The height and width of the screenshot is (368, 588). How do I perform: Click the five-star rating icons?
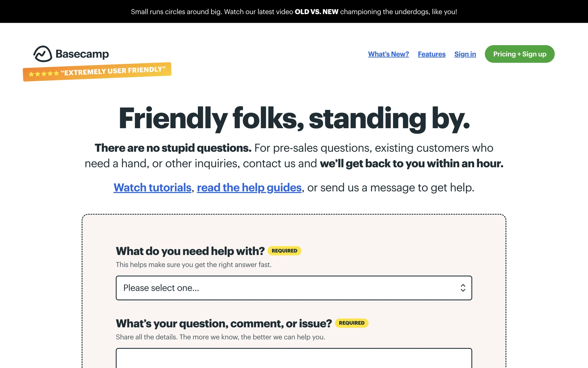43,74
